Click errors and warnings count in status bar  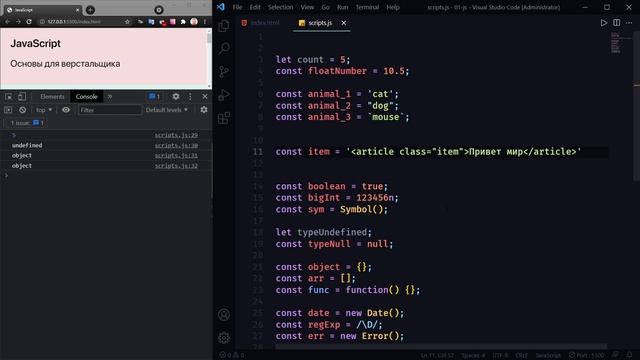tap(232, 355)
